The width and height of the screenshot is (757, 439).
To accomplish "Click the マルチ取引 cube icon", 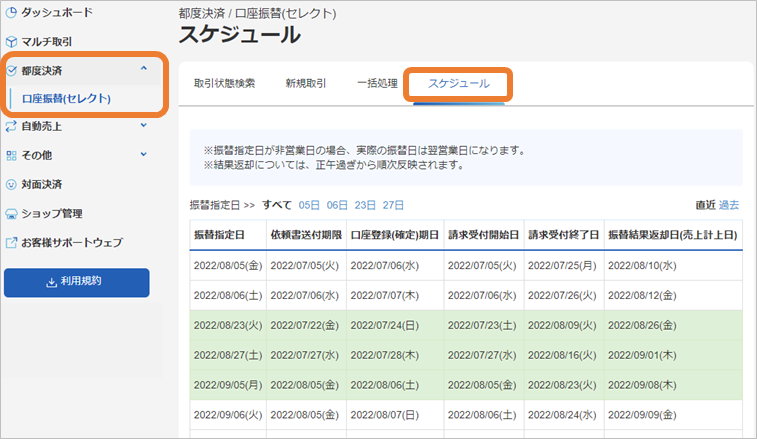I will [11, 42].
